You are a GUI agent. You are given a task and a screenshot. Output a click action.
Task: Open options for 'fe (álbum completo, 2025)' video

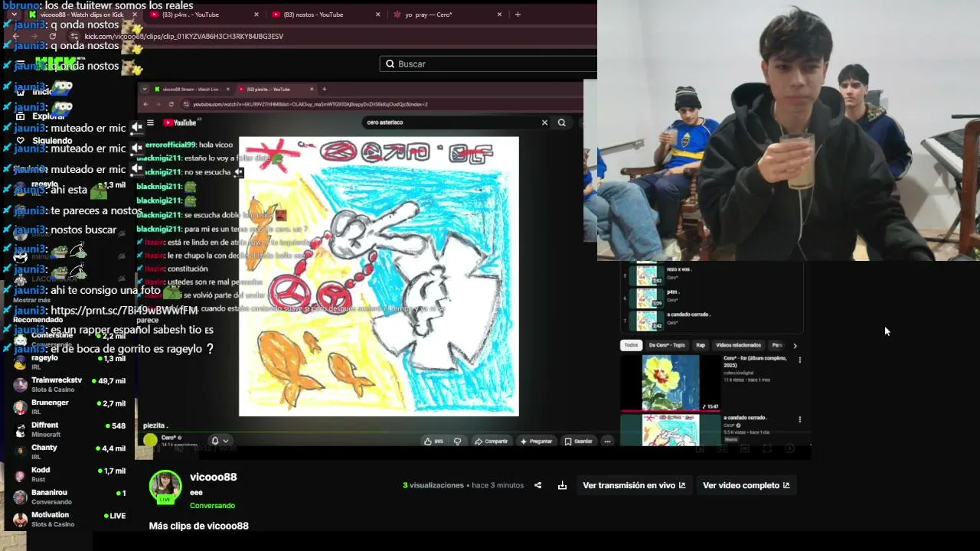click(x=799, y=360)
